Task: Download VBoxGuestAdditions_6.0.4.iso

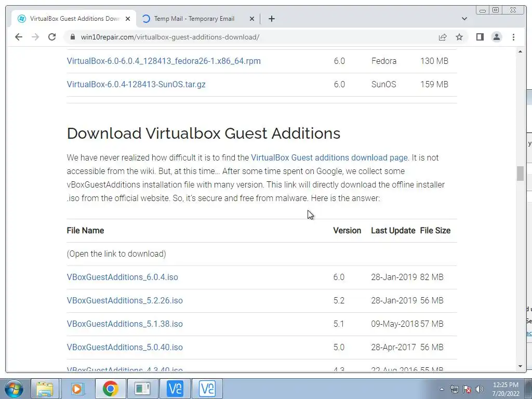Action: point(123,277)
